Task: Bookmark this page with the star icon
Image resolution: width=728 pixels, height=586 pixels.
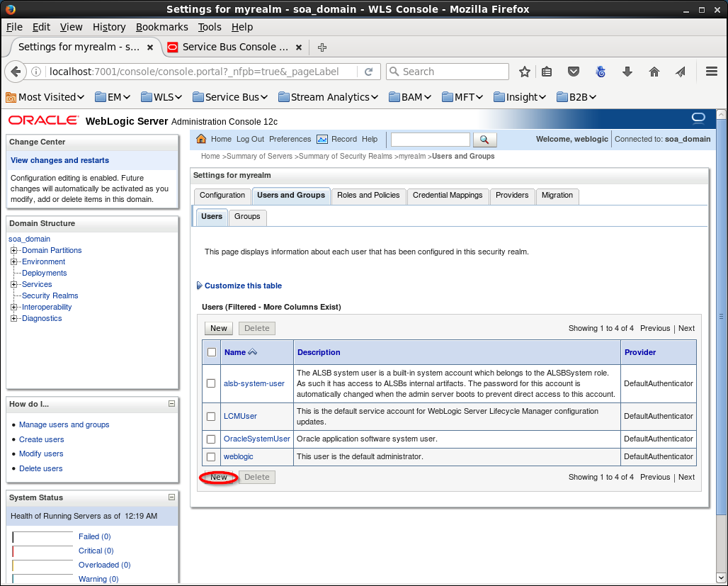Action: [x=525, y=72]
